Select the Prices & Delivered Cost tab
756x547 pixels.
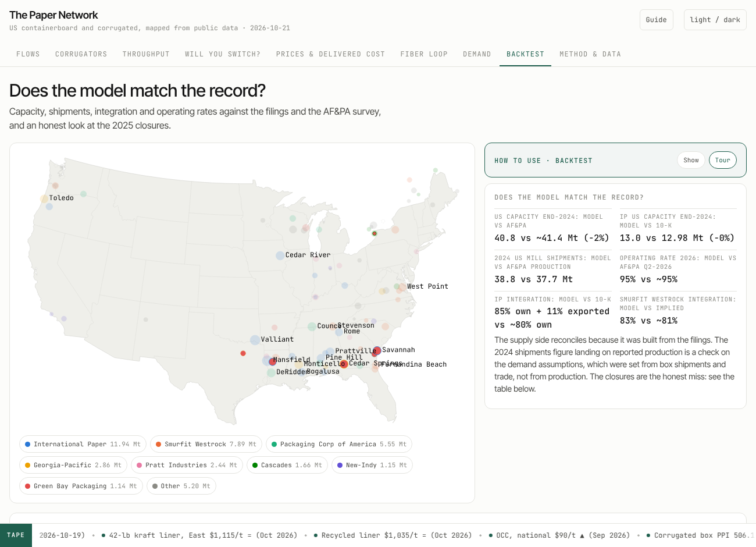tap(330, 54)
